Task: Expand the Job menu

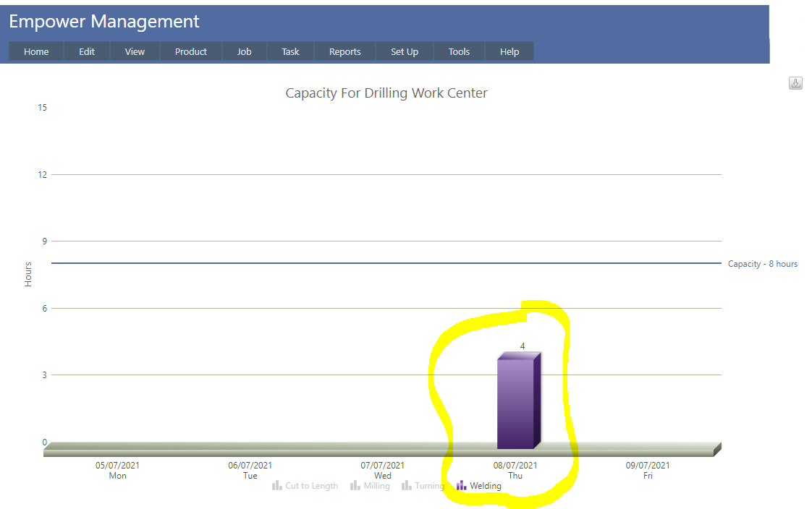Action: tap(245, 52)
